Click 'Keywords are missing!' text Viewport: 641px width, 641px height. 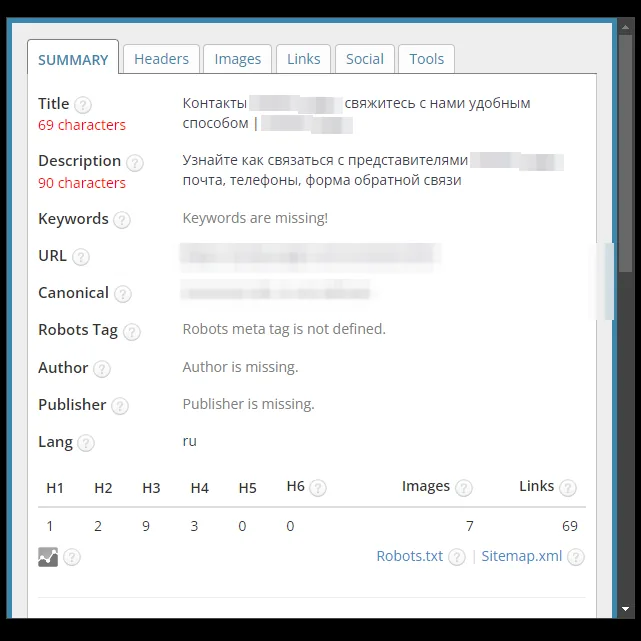(x=255, y=218)
